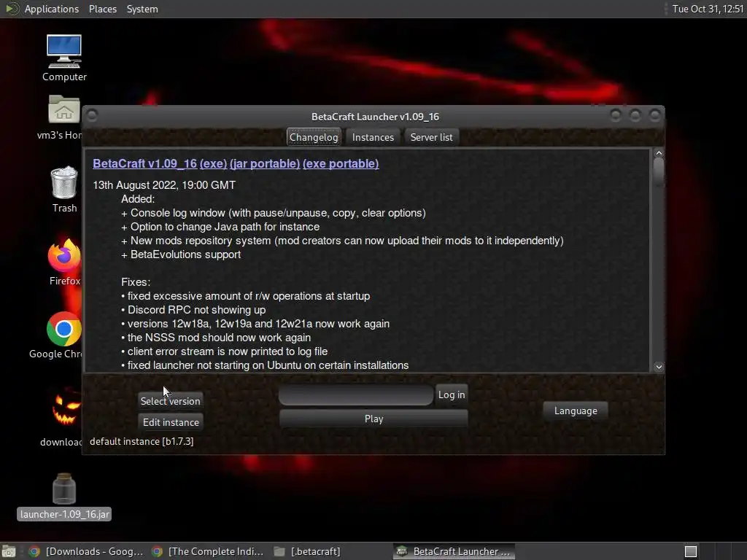Click the 'Console log window' changelog line
Screen dimensions: 747x560
point(274,213)
